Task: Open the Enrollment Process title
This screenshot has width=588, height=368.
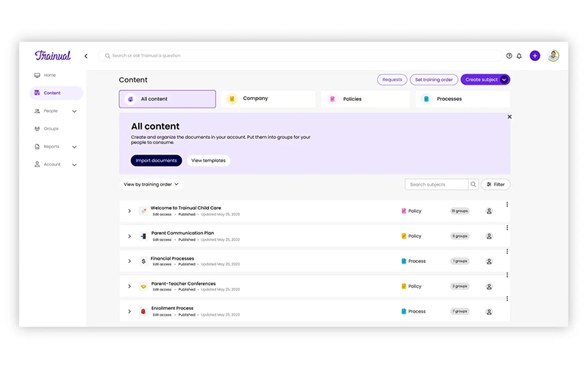Action: point(172,308)
